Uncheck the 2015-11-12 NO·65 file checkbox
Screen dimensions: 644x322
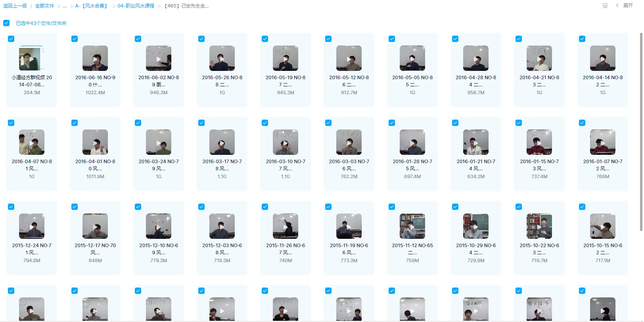click(392, 207)
